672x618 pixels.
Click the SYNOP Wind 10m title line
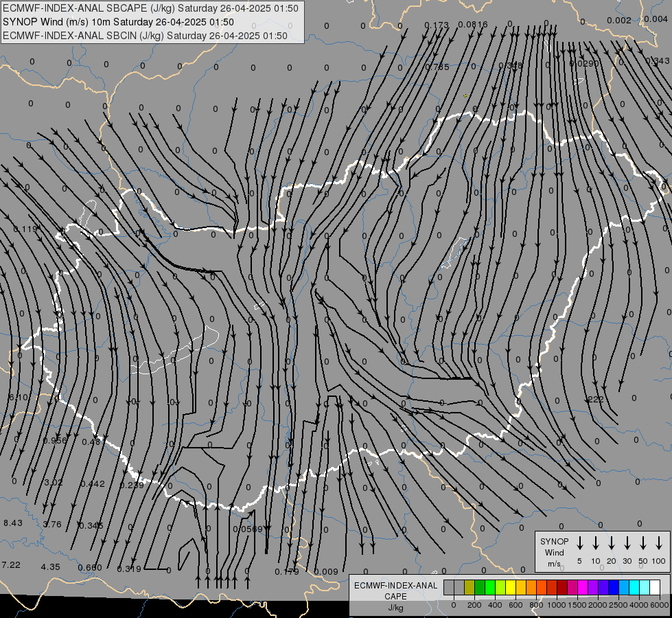118,22
